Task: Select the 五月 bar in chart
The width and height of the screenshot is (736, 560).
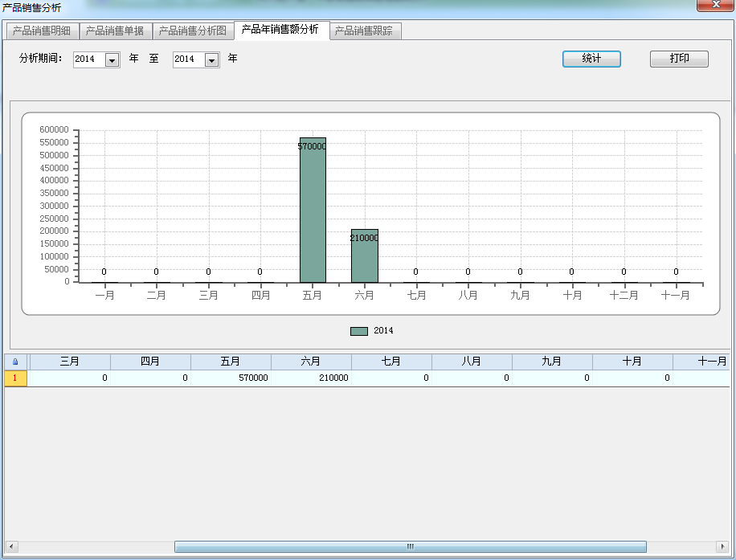Action: pos(313,210)
